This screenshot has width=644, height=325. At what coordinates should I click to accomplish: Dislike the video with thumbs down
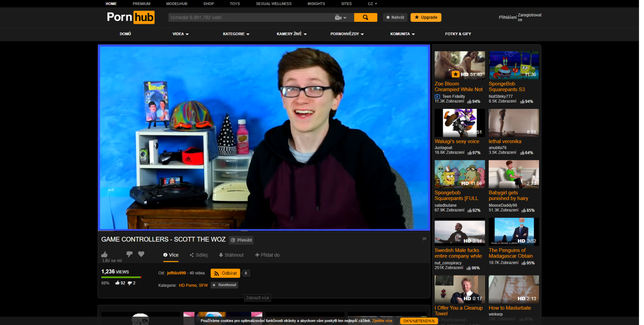pos(129,254)
